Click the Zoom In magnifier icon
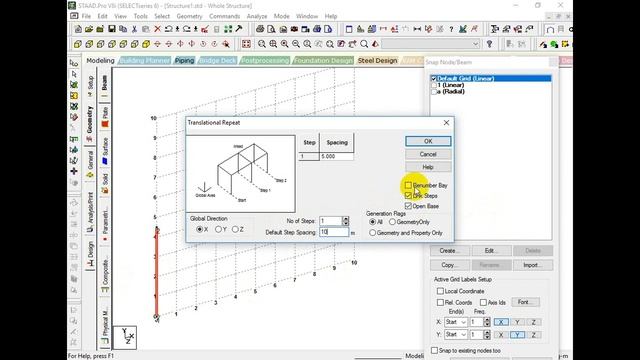This screenshot has width=640, height=360. [284, 44]
